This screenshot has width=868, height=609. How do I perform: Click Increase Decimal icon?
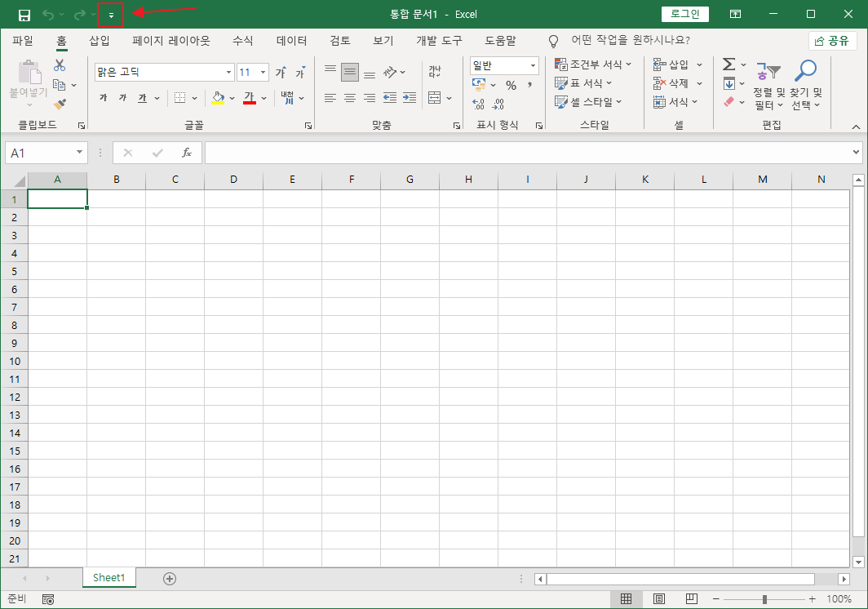click(x=478, y=104)
